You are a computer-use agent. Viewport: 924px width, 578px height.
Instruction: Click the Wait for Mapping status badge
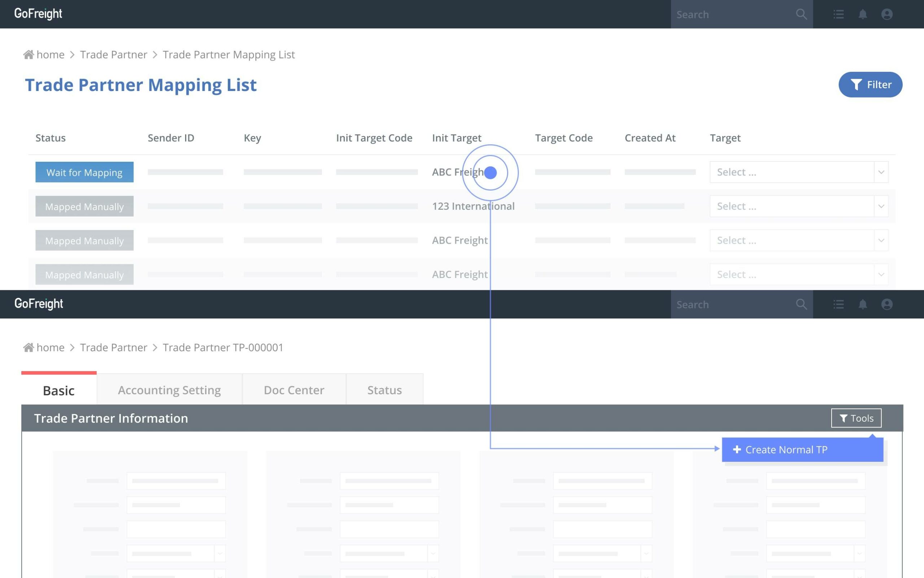[84, 173]
